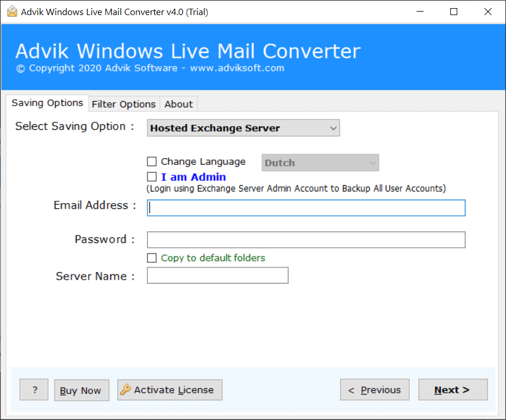Click the key icon on Activate License
The image size is (506, 420).
pyautogui.click(x=125, y=389)
